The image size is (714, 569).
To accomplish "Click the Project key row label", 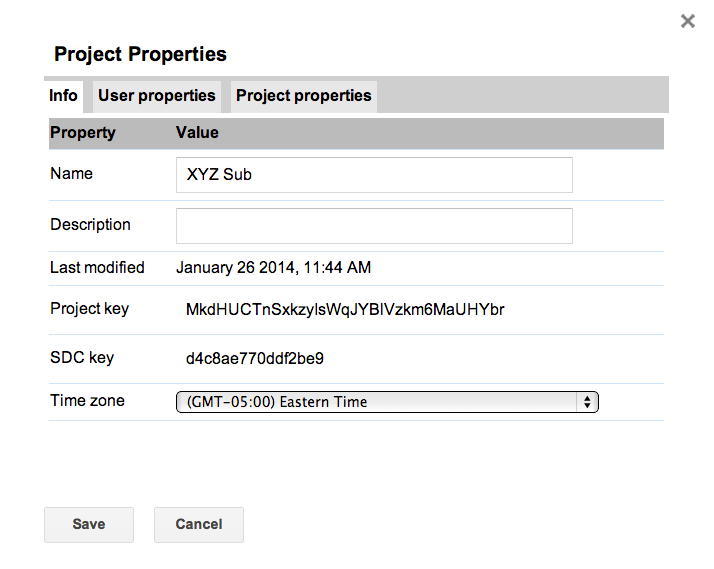I will tap(90, 309).
